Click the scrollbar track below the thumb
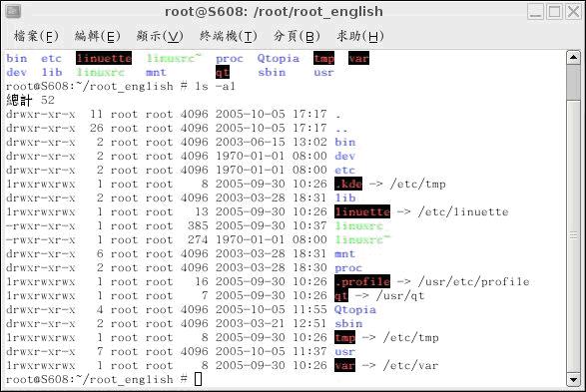The height and width of the screenshot is (392, 586). coord(573,236)
